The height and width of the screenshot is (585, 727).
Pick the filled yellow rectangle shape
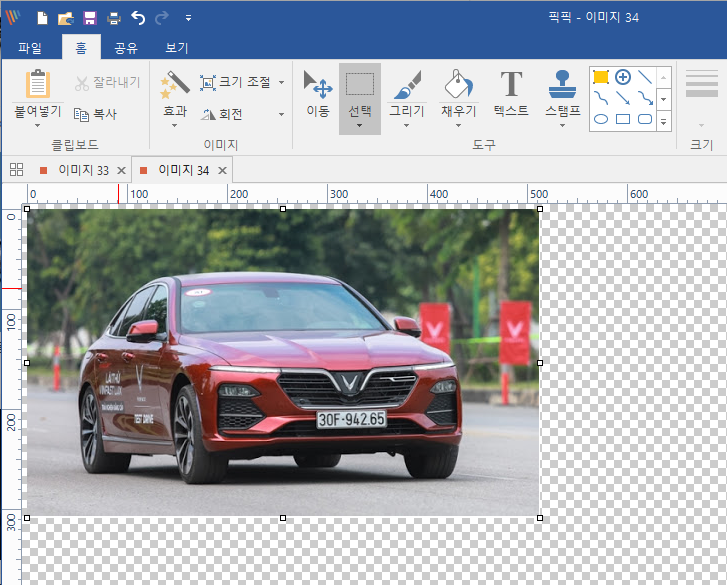pos(601,77)
